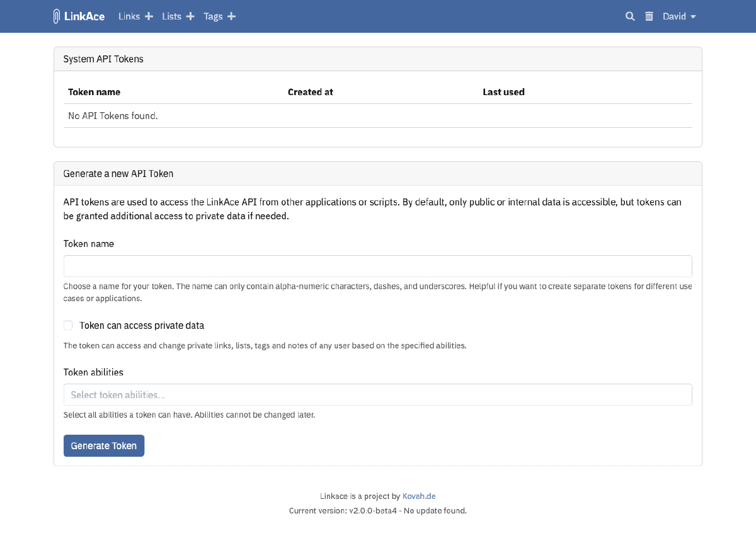756x538 pixels.
Task: Select the Last used column header
Action: coord(503,92)
